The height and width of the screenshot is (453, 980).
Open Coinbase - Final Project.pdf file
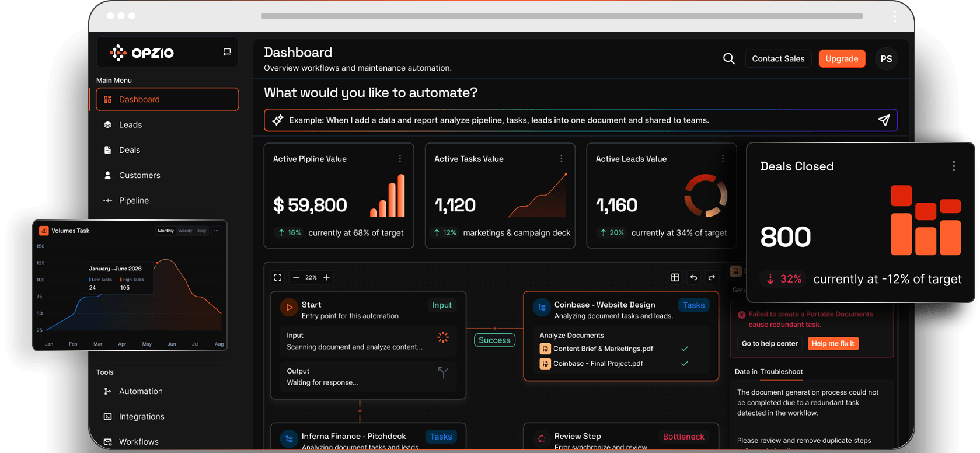[x=598, y=363]
